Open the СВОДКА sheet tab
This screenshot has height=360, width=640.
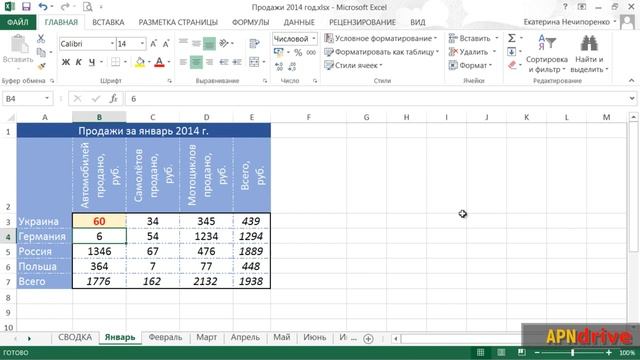[x=75, y=338]
